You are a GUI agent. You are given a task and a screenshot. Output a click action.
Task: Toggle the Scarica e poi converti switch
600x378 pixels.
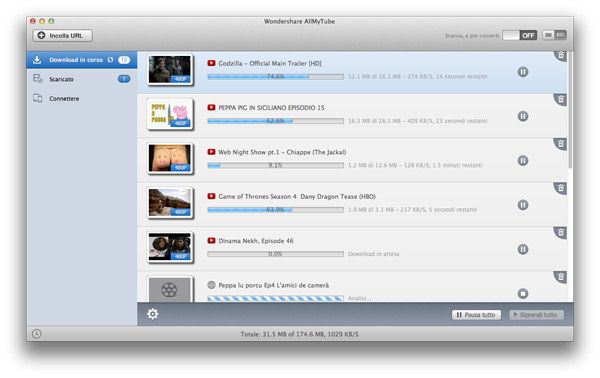pos(520,36)
